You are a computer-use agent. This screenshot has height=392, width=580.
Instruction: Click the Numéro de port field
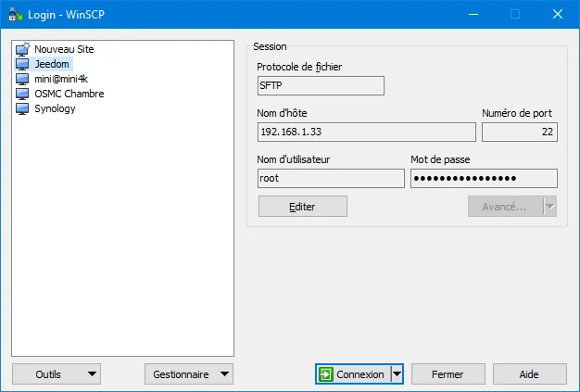pyautogui.click(x=520, y=132)
